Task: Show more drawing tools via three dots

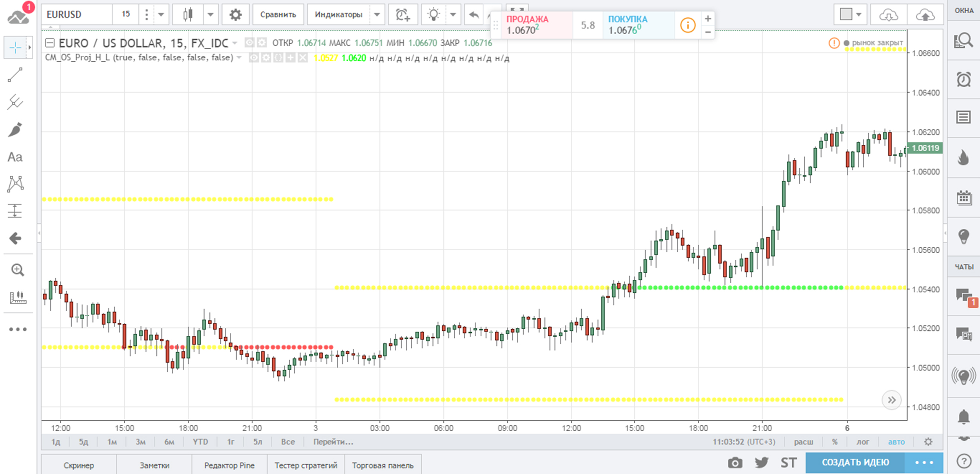Action: click(18, 329)
